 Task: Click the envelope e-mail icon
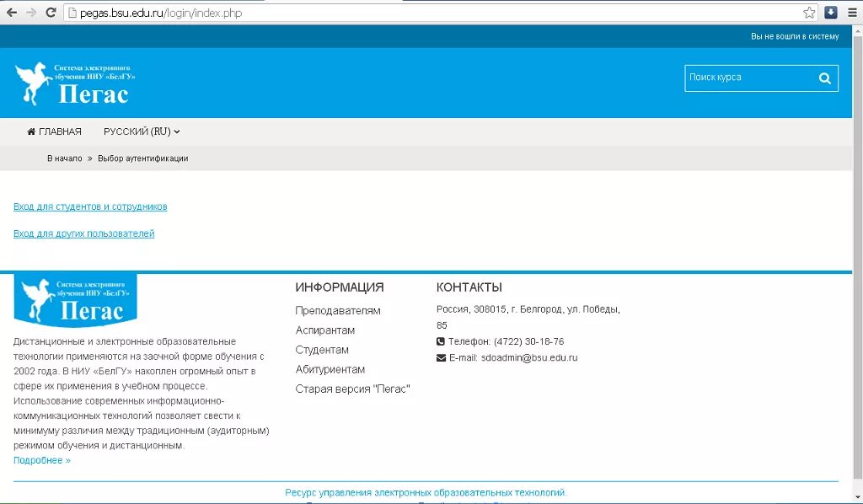[x=441, y=358]
